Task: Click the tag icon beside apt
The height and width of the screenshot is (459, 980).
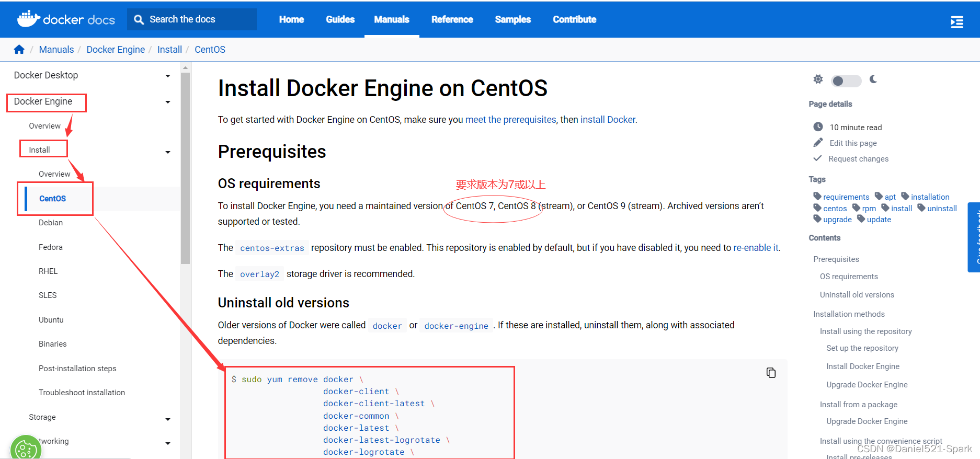Action: [879, 196]
